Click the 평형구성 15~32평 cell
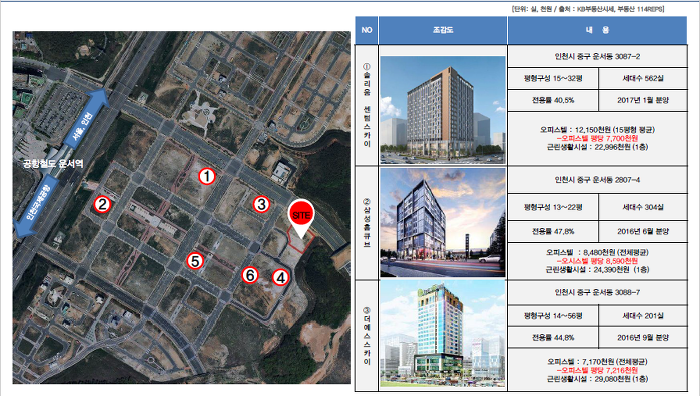700x396 pixels. click(553, 78)
